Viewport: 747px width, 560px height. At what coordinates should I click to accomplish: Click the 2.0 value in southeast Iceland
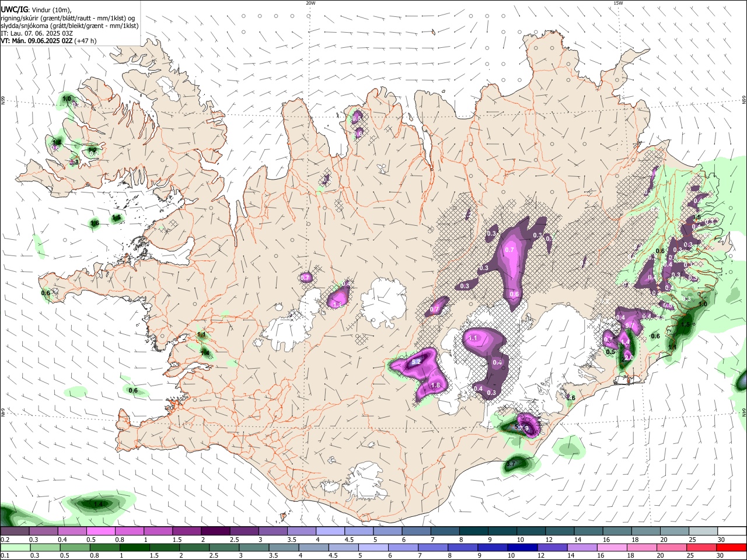(x=629, y=358)
